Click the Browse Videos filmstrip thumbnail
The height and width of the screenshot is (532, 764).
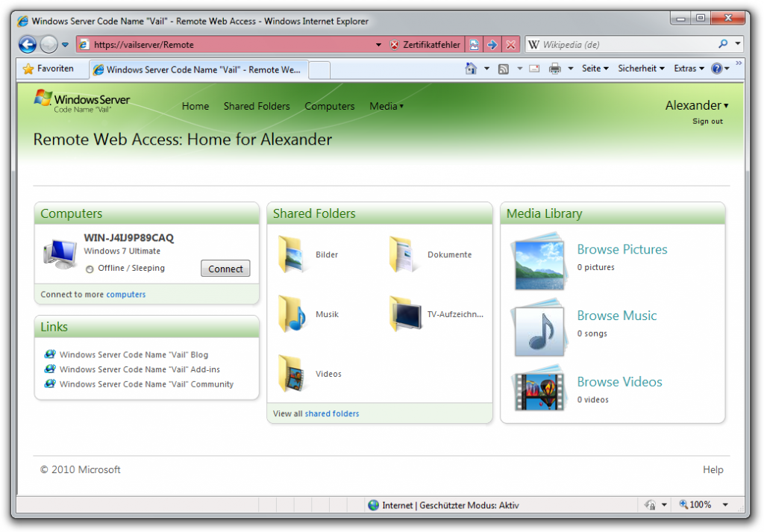click(x=539, y=389)
